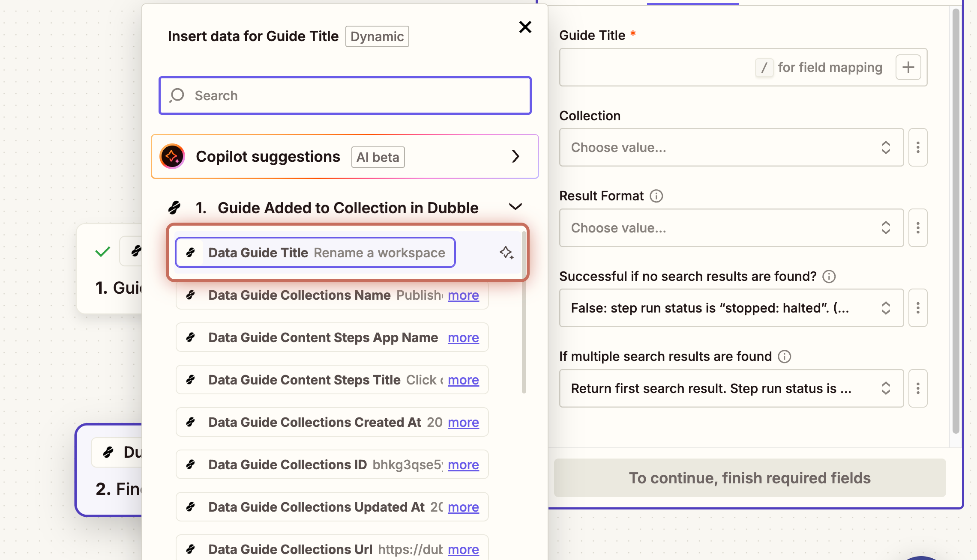Select Data Guide Content Steps Title field
Viewport: 977px width, 560px height.
332,380
